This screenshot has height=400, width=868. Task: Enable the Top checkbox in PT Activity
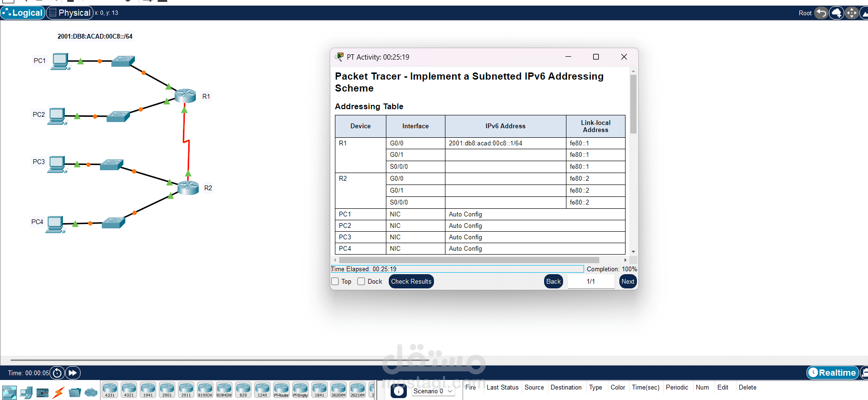[x=335, y=281]
